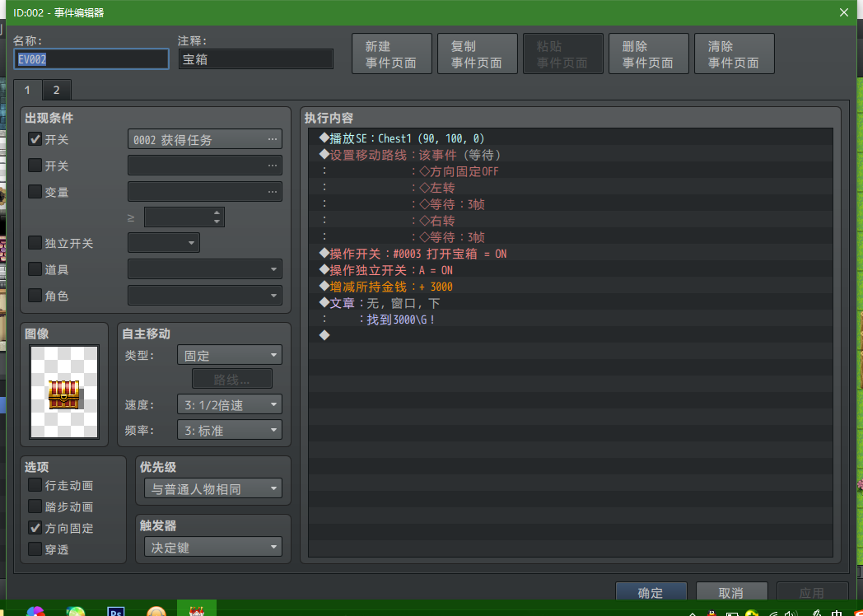Select the ◇左转 route line
The width and height of the screenshot is (863, 616).
point(571,188)
